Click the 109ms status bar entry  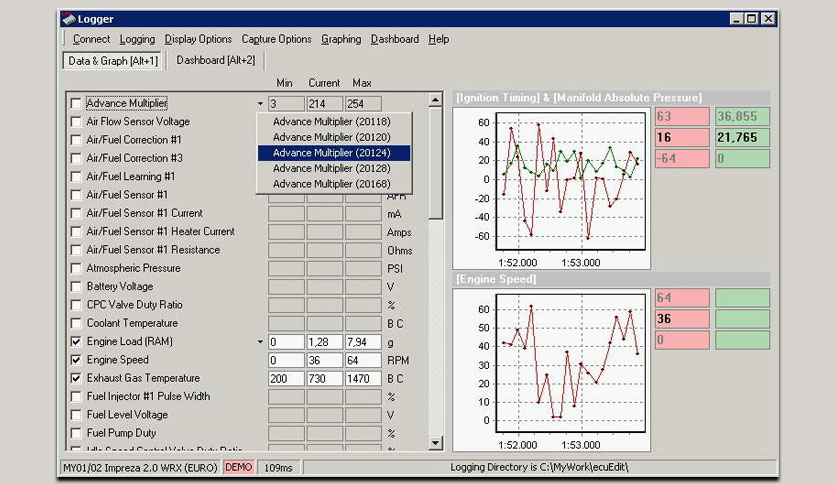(278, 467)
